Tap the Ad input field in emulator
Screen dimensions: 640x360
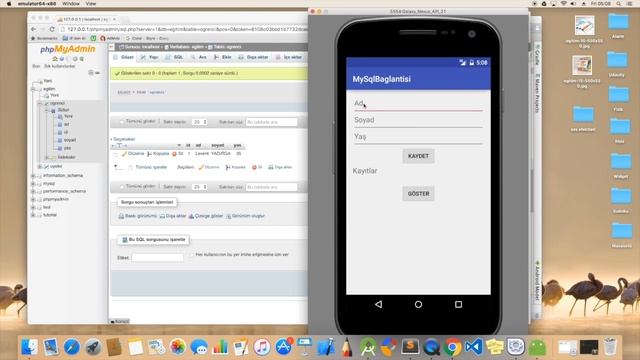coord(418,104)
